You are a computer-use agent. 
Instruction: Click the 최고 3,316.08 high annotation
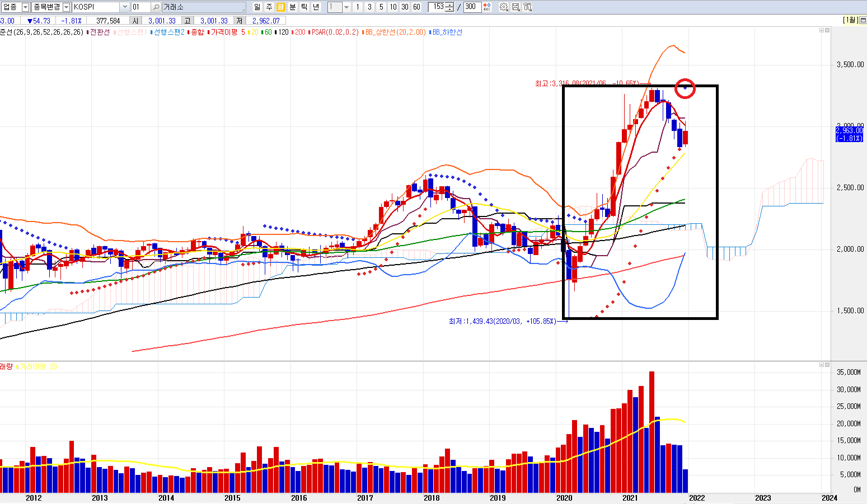tap(586, 83)
